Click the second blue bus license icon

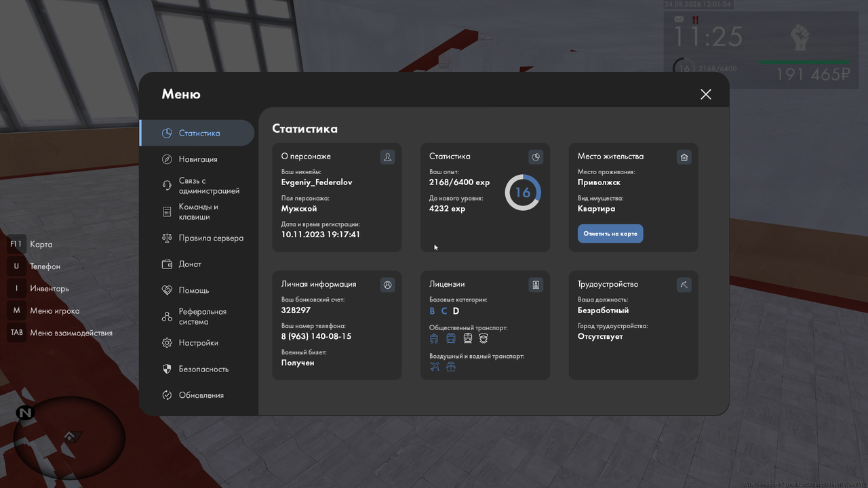coord(451,338)
